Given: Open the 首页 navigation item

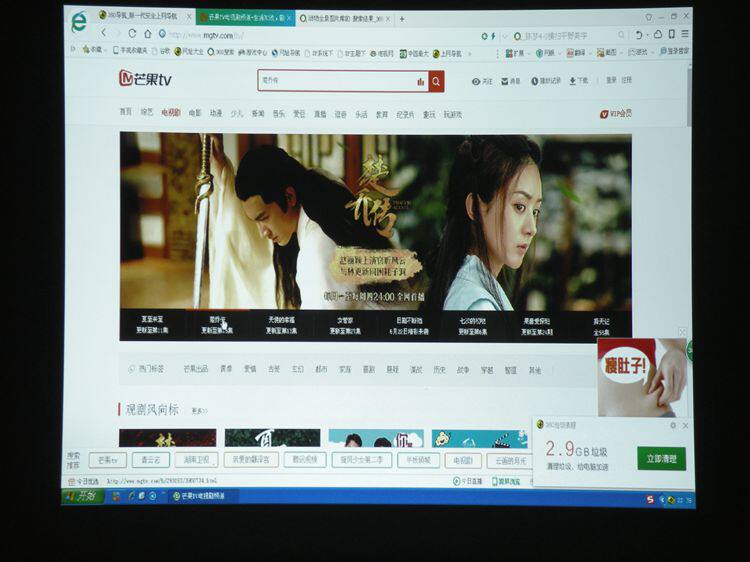Looking at the screenshot, I should coord(125,111).
